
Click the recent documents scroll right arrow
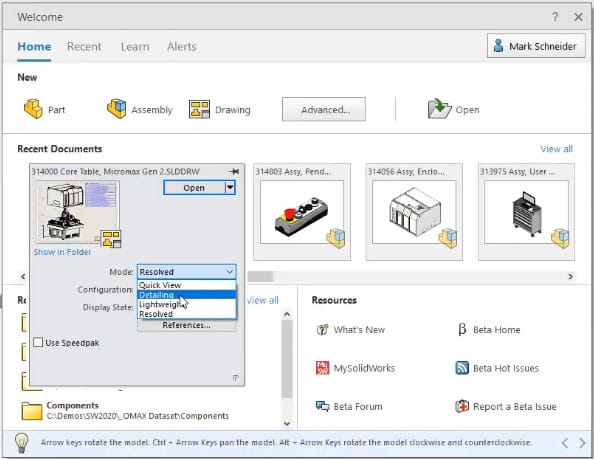click(x=571, y=277)
